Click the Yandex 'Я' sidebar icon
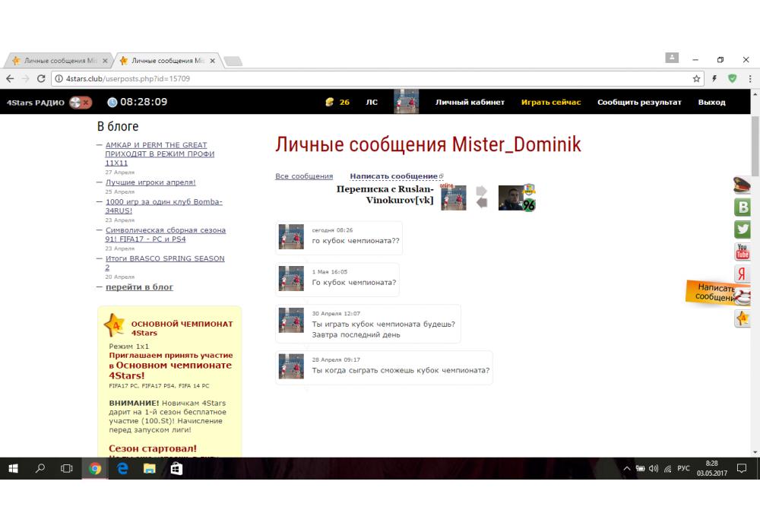The image size is (760, 532). click(743, 274)
